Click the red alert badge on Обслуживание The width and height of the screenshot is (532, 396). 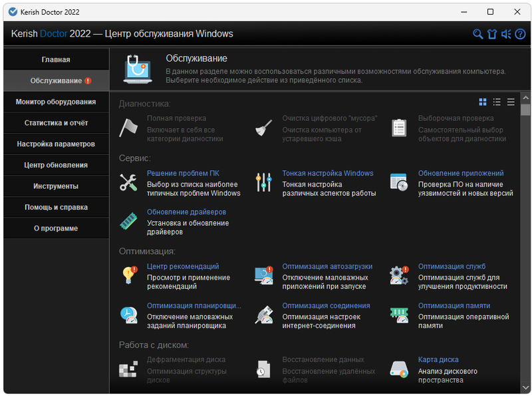88,80
